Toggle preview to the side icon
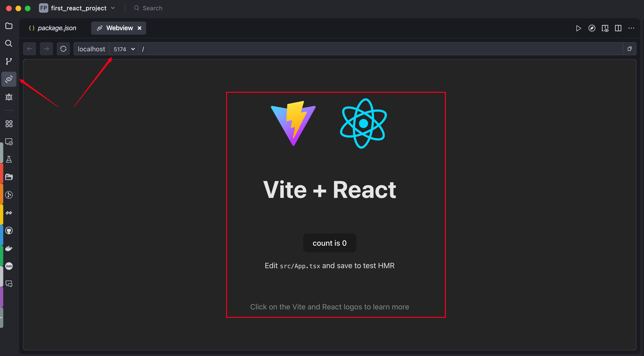Viewport: 644px width, 356px height. [605, 28]
